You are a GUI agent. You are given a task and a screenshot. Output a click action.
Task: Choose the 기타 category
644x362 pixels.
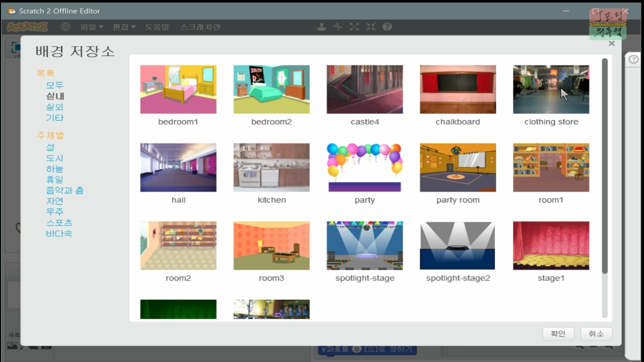[x=55, y=118]
